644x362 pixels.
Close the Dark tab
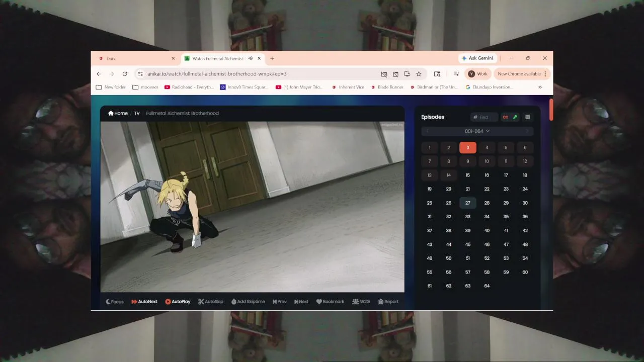pyautogui.click(x=173, y=58)
